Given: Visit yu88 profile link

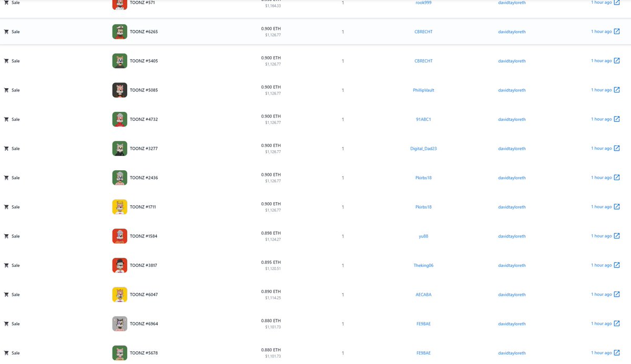Looking at the screenshot, I should (423, 236).
